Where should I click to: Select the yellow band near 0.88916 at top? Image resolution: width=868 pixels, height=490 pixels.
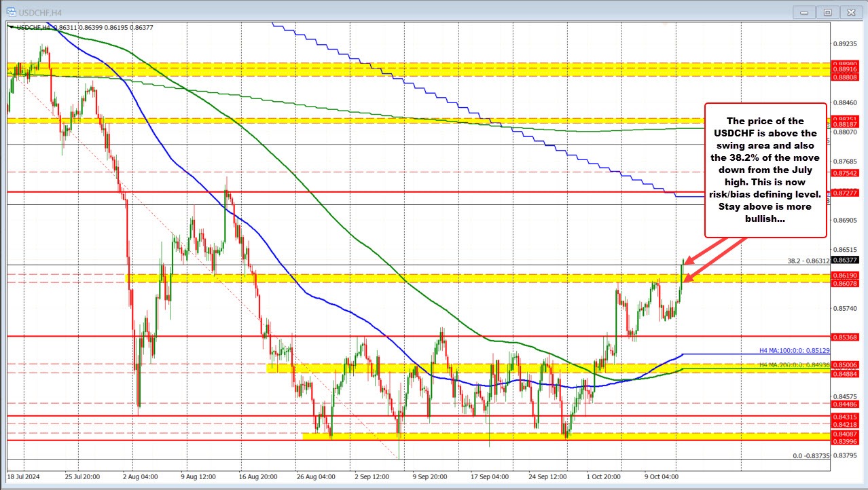click(408, 69)
